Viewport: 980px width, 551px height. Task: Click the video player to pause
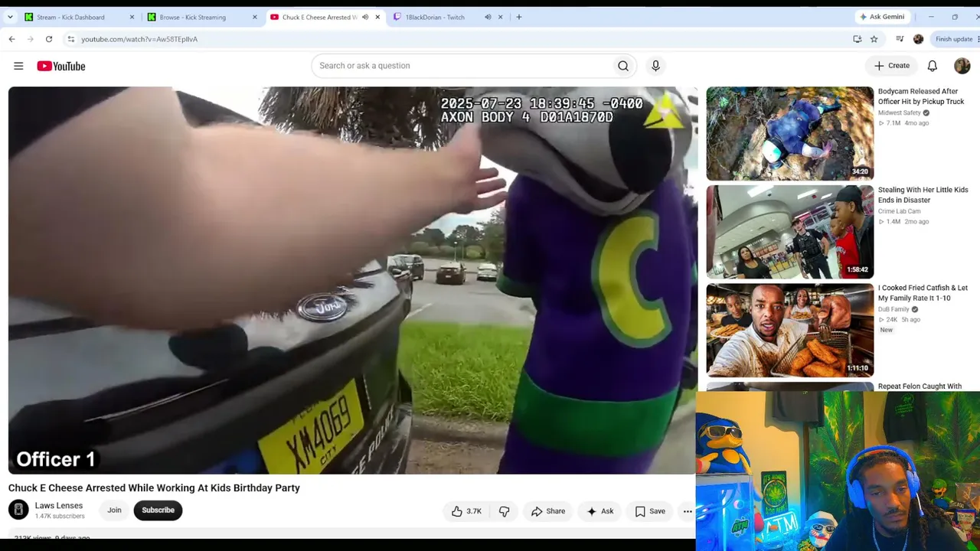point(353,280)
